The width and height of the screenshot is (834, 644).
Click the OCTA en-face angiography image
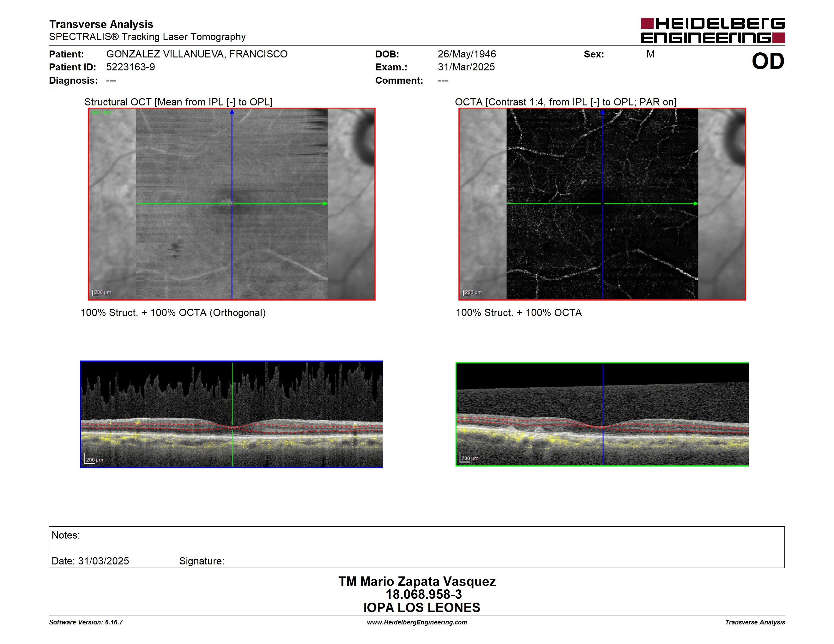tap(602, 204)
